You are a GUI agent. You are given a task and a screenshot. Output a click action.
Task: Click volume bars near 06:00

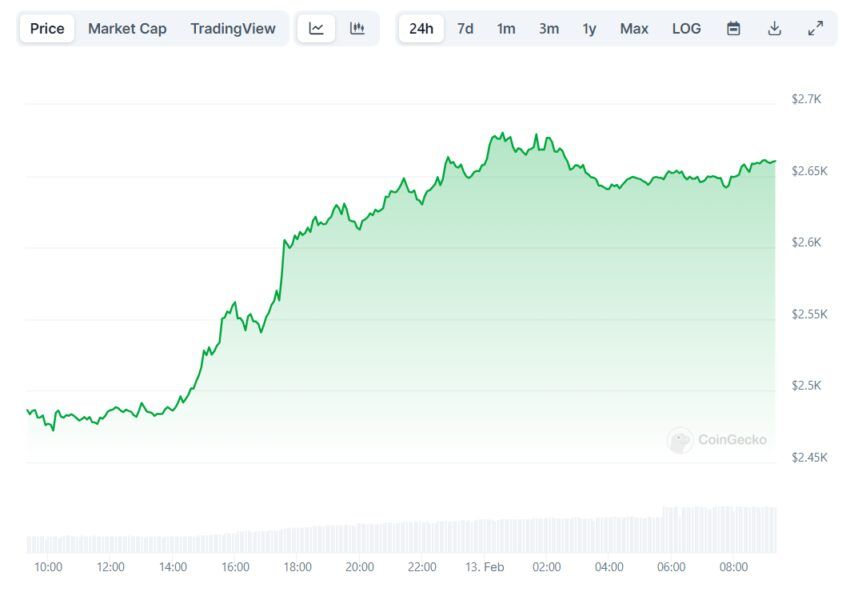[671, 530]
